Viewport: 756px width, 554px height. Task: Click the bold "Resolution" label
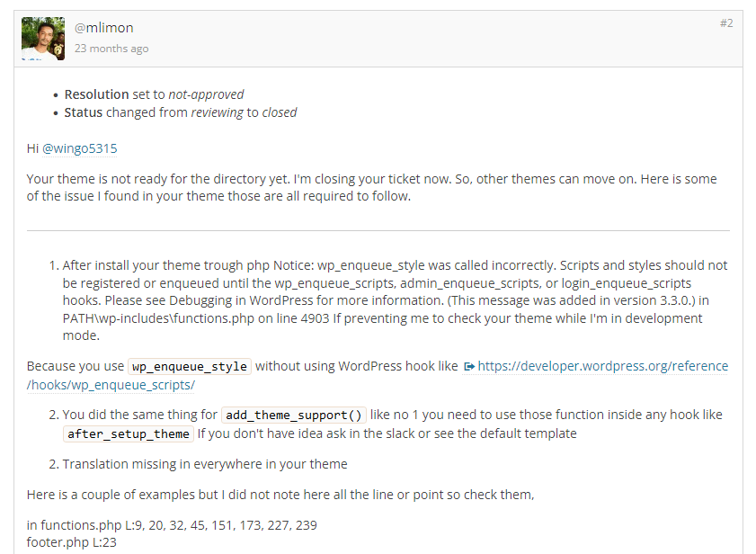click(96, 94)
